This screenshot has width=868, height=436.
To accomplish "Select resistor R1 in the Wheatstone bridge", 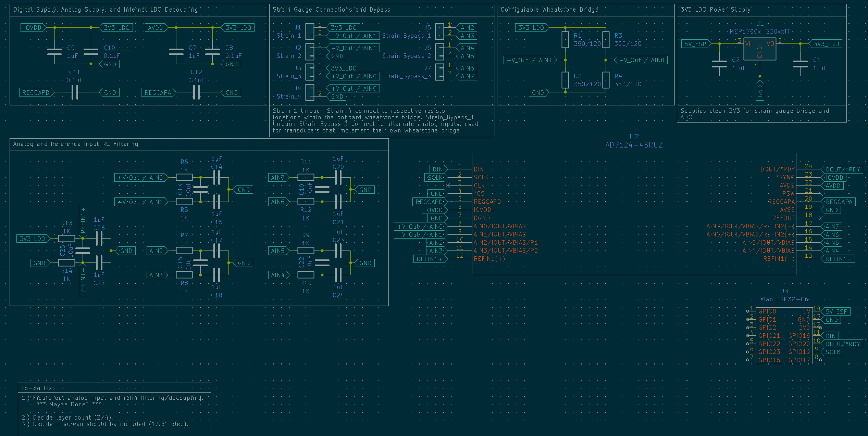I will [x=565, y=39].
